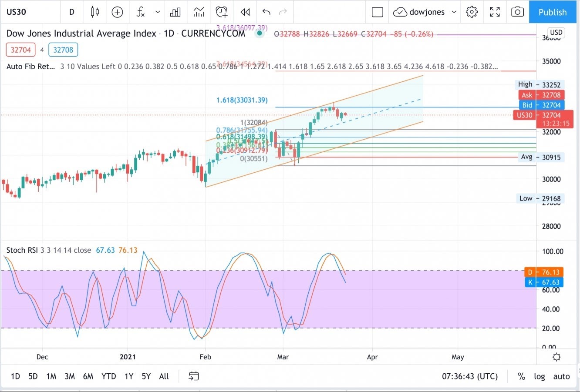Image resolution: width=580 pixels, height=392 pixels.
Task: Click the High 33252 price label
Action: click(x=539, y=84)
